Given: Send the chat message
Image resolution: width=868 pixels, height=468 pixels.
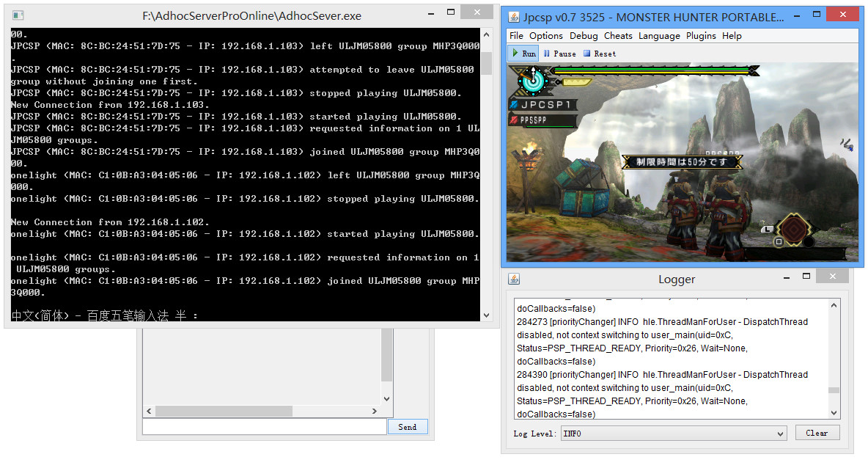Looking at the screenshot, I should pyautogui.click(x=407, y=426).
